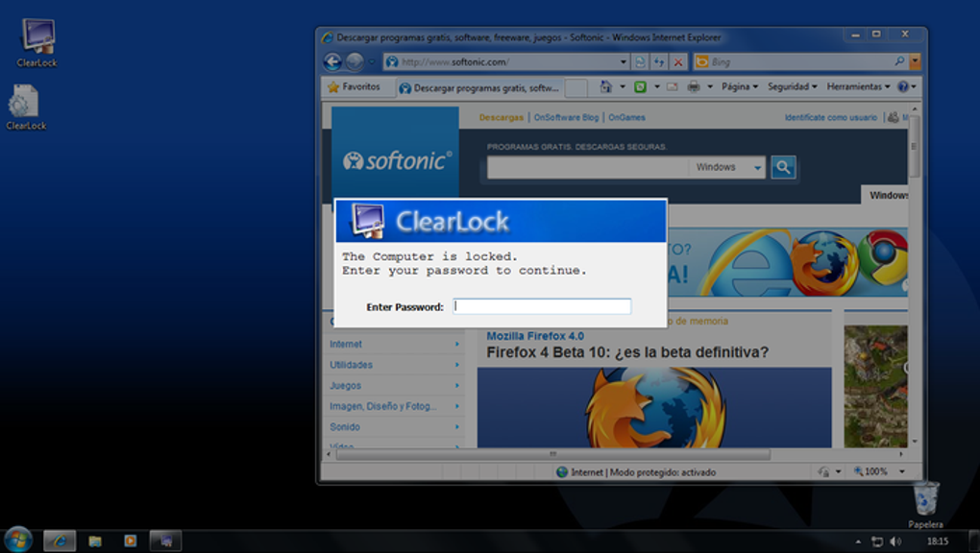Image resolution: width=980 pixels, height=553 pixels.
Task: Expand the Home icon dropdown arrow
Action: pos(623,86)
